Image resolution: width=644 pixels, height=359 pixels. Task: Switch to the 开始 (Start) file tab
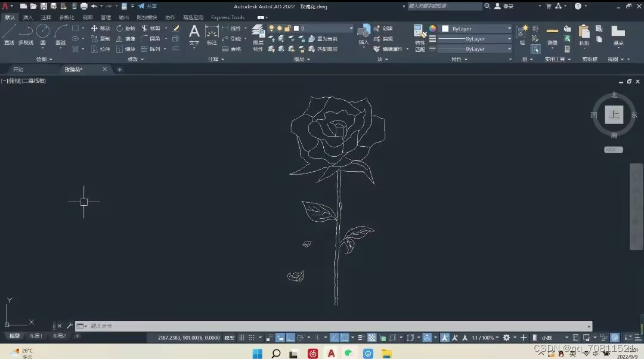click(18, 69)
